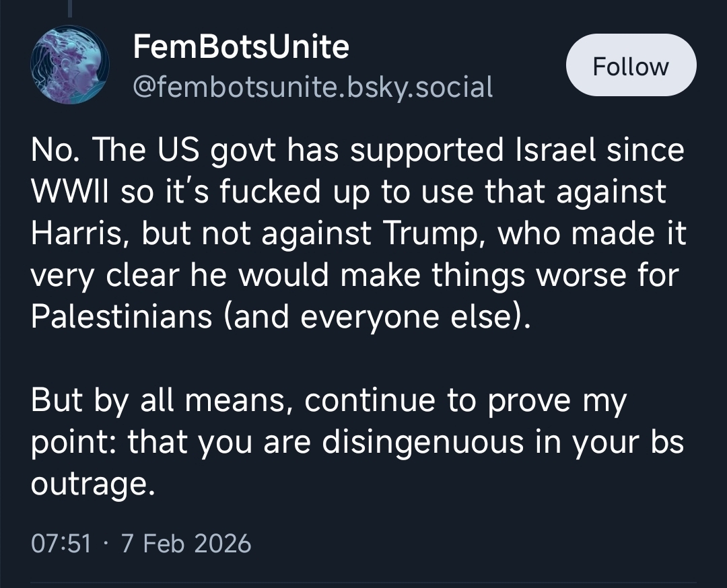Viewport: 727px width, 588px height.
Task: Open the FemBotsUnite profile avatar
Action: tap(70, 65)
